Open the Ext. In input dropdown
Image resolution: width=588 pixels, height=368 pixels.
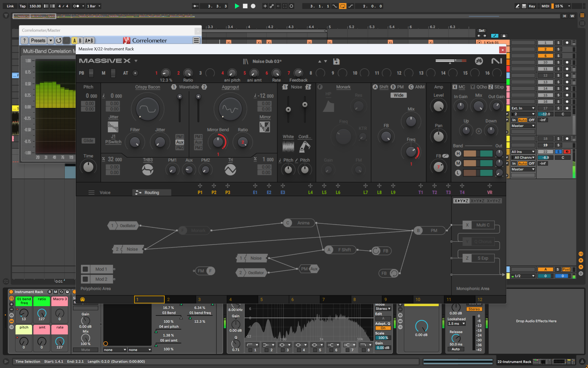(x=523, y=108)
